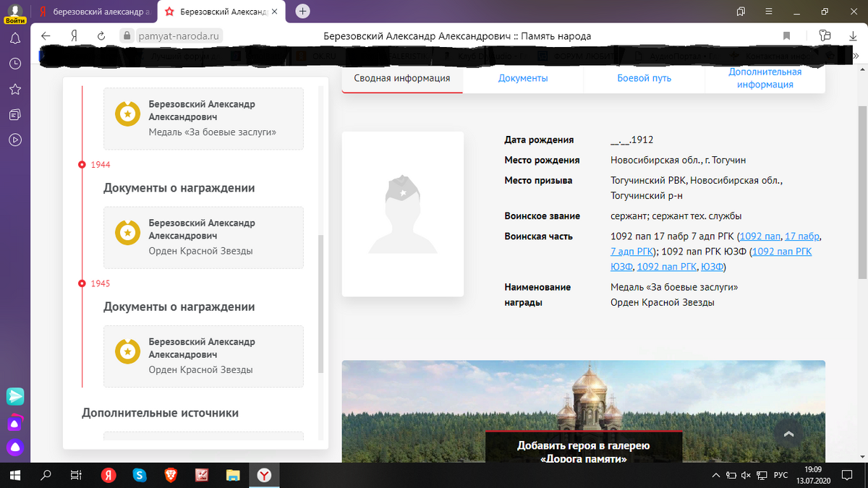Viewport: 868px width, 488px height.
Task: Open Skype from the Windows taskbar
Action: tap(140, 475)
